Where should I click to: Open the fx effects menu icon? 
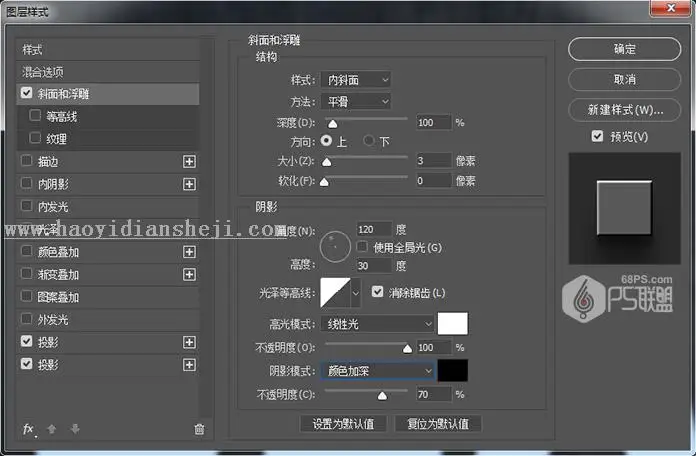coord(28,429)
